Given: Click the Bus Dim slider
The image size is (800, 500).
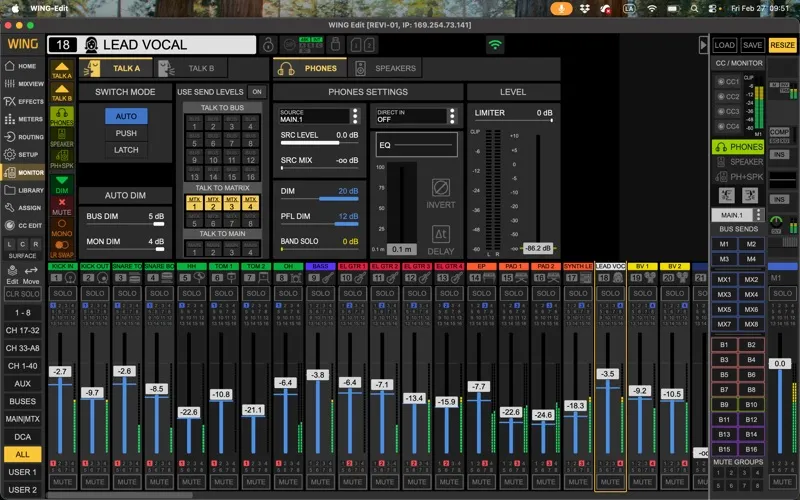Looking at the screenshot, I should [125, 224].
